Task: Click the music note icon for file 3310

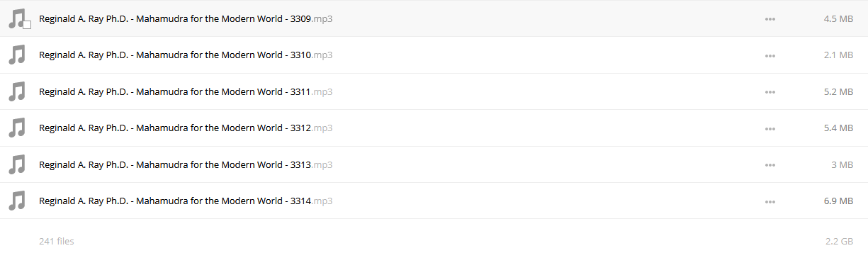Action: coord(16,55)
